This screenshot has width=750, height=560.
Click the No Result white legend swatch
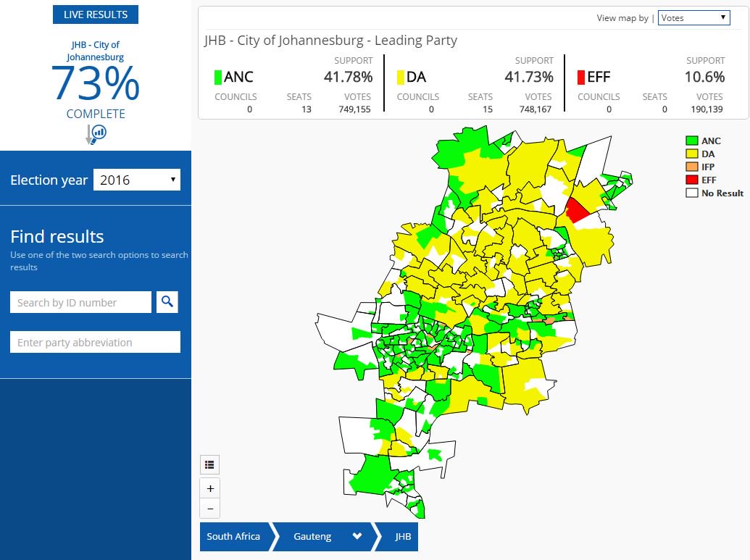pyautogui.click(x=691, y=193)
